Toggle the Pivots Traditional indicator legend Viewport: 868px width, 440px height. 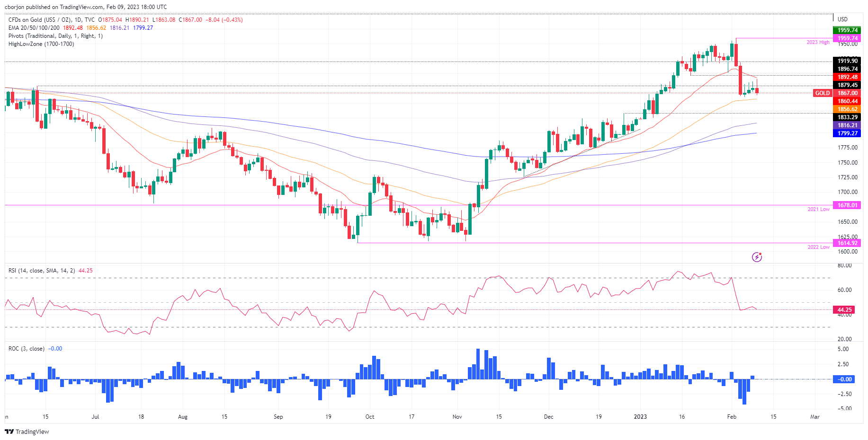pos(55,36)
